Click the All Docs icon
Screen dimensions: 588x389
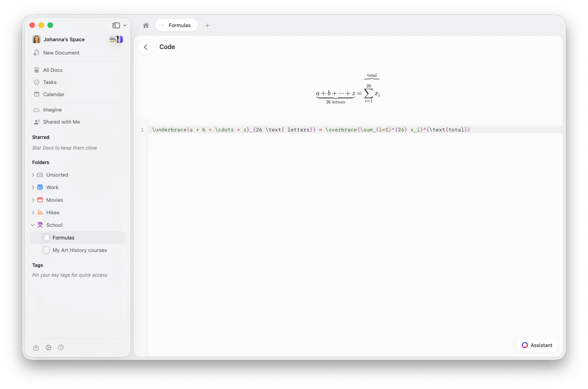[37, 70]
